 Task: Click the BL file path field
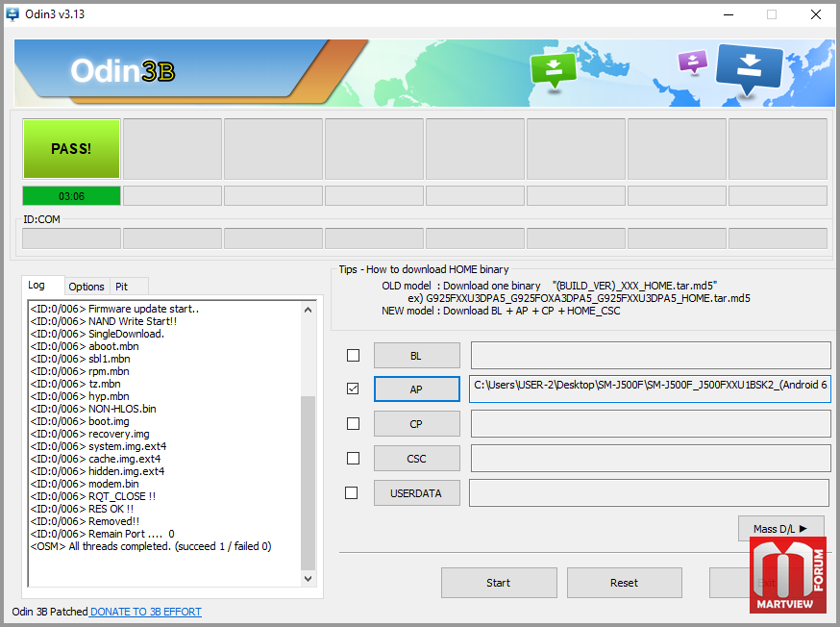(651, 355)
